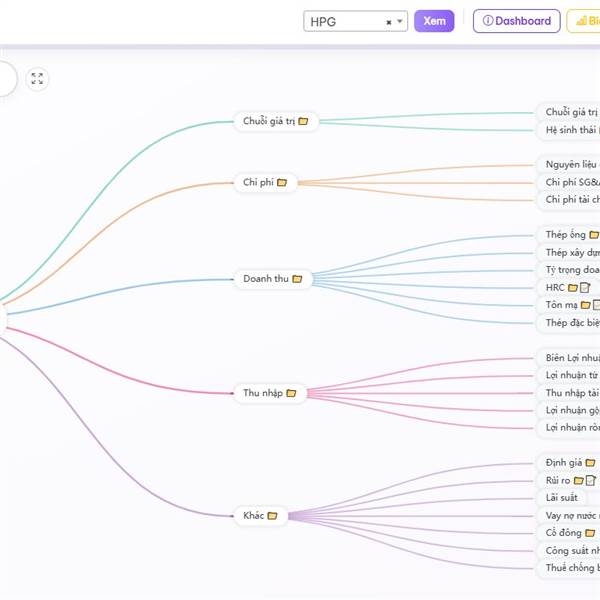Click the yellow chart button beside Dashboard
The width and height of the screenshot is (600, 600).
583,21
